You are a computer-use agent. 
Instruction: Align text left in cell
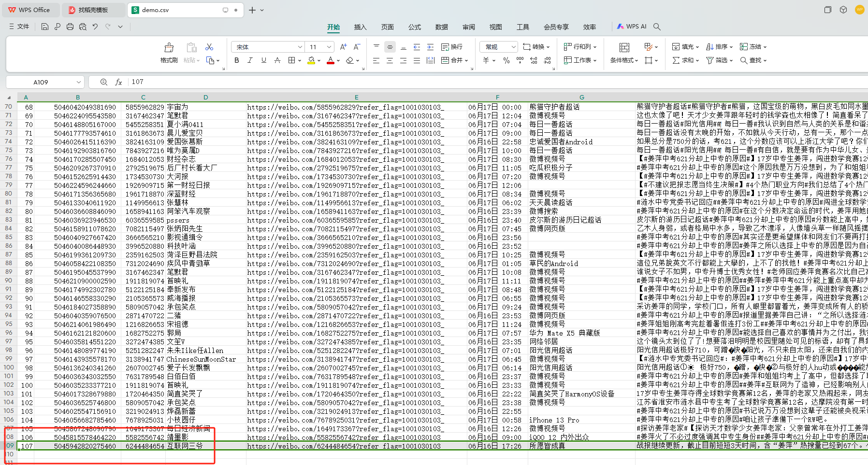(x=376, y=60)
